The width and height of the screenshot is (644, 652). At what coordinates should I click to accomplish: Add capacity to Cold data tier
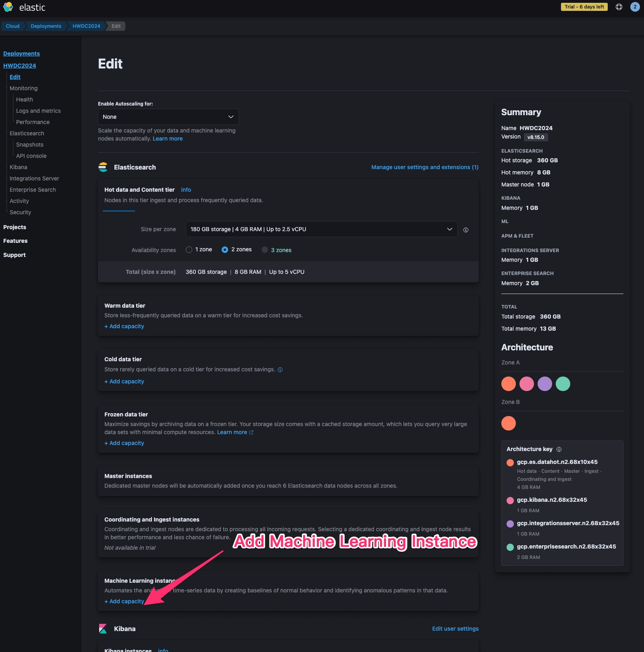[124, 381]
